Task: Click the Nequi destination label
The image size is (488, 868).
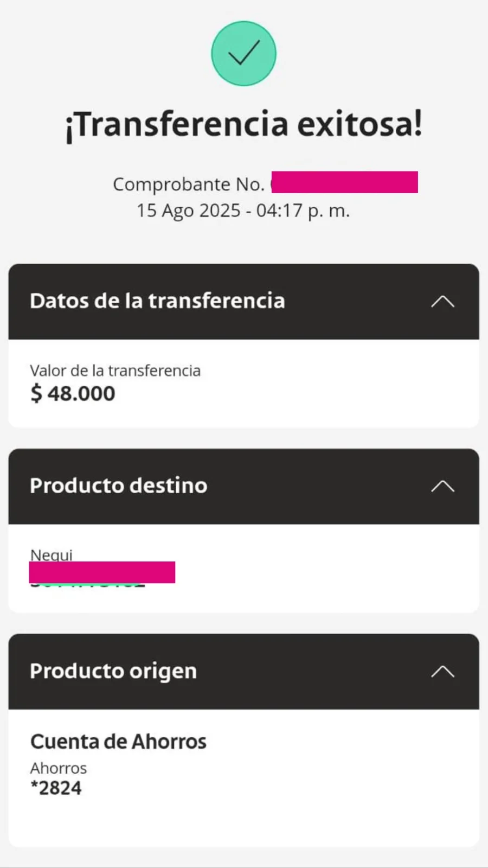Action: pyautogui.click(x=51, y=554)
